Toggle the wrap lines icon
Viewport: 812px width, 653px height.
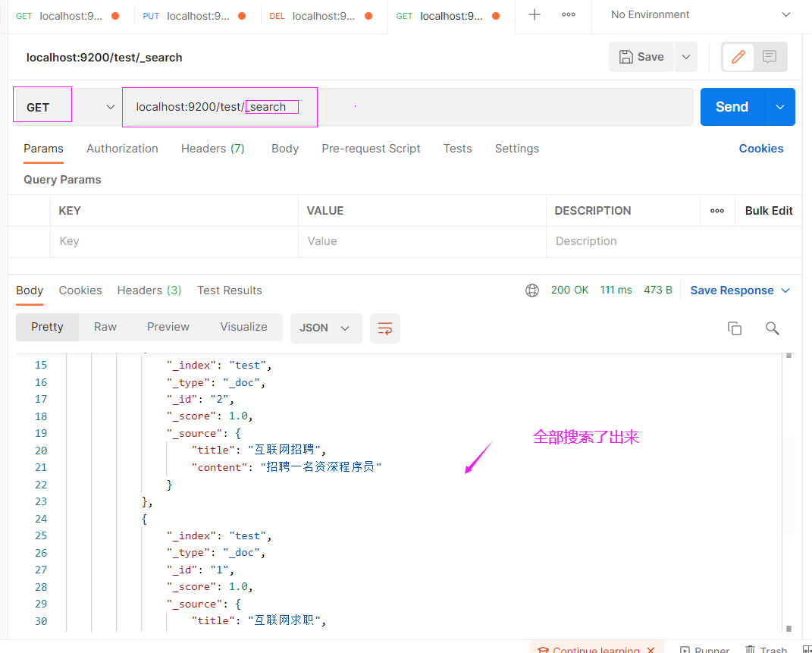tap(384, 328)
